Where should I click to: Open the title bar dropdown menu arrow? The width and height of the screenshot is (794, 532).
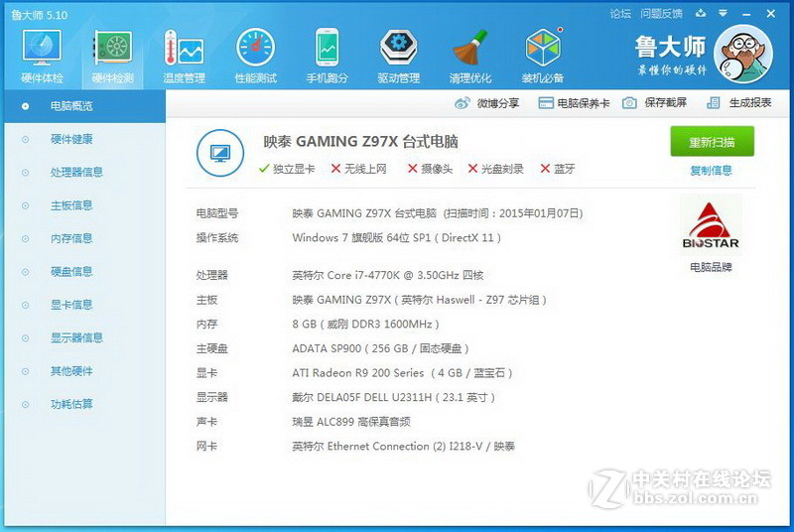tap(724, 14)
